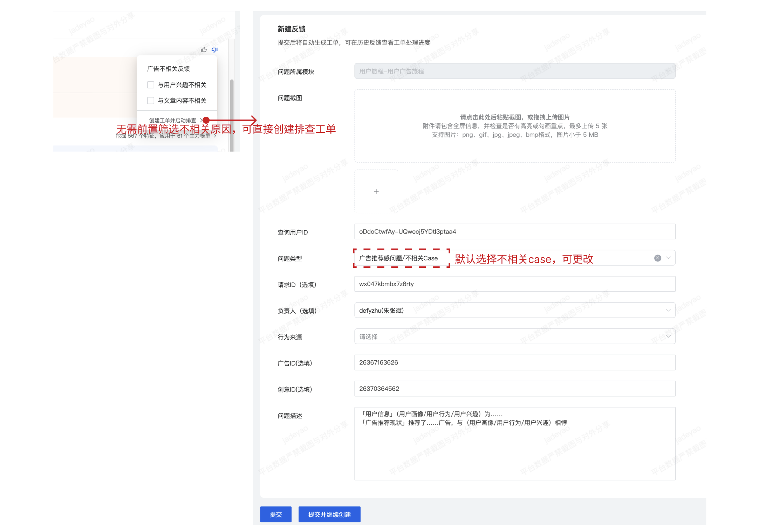Click 提交并继续创建 button

tap(329, 514)
